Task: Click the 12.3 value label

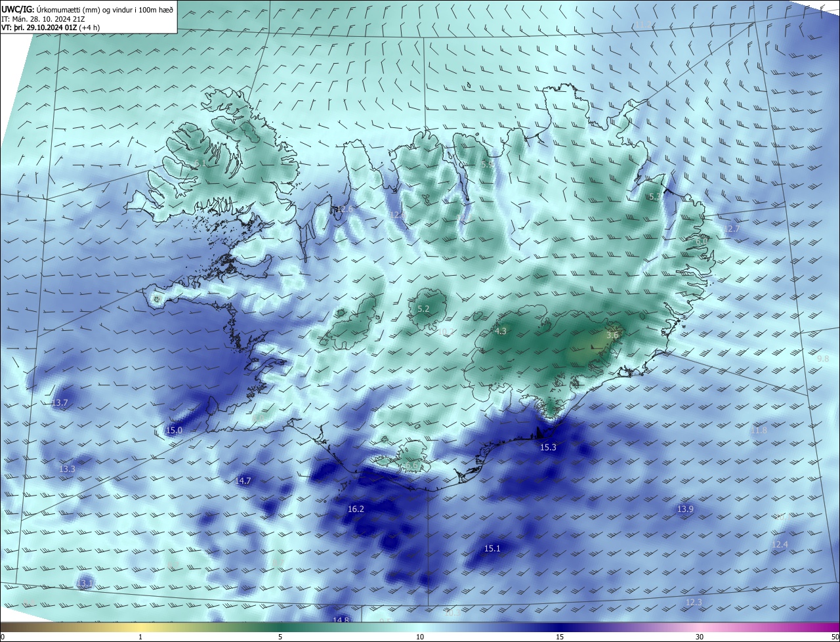Action: (x=693, y=602)
